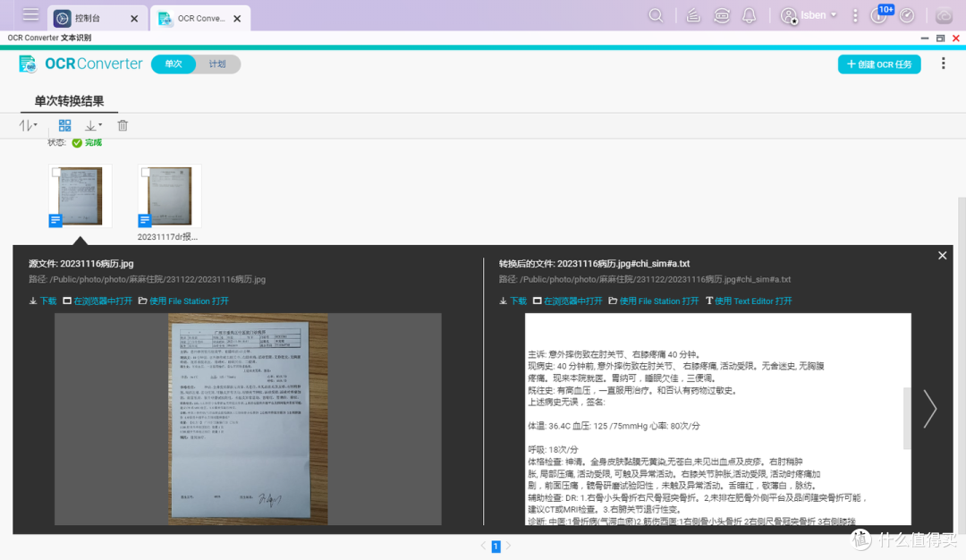The height and width of the screenshot is (560, 966).
Task: Open the top bar three-dot more options
Action: pos(855,15)
